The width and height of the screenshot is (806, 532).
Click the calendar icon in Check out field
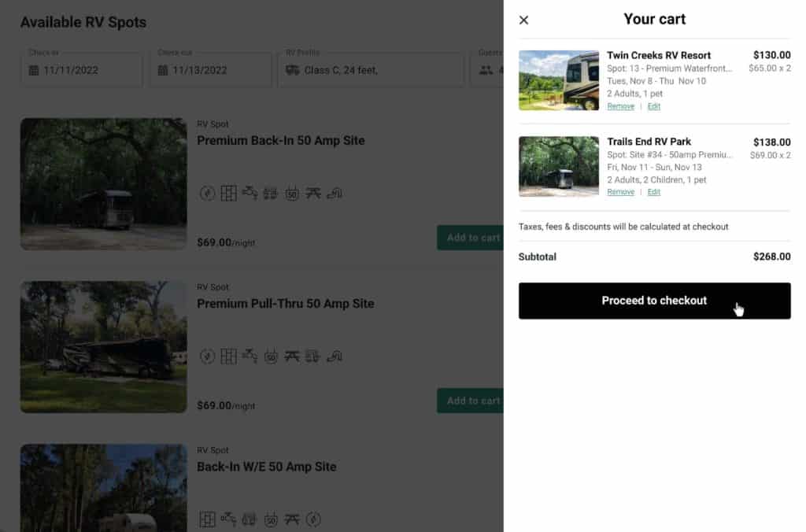(x=163, y=70)
